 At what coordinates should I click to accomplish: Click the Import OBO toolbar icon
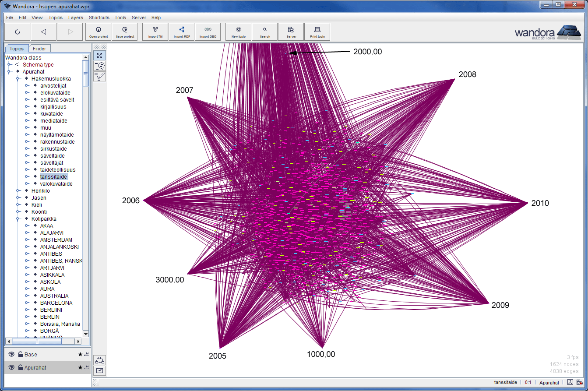[x=208, y=32]
